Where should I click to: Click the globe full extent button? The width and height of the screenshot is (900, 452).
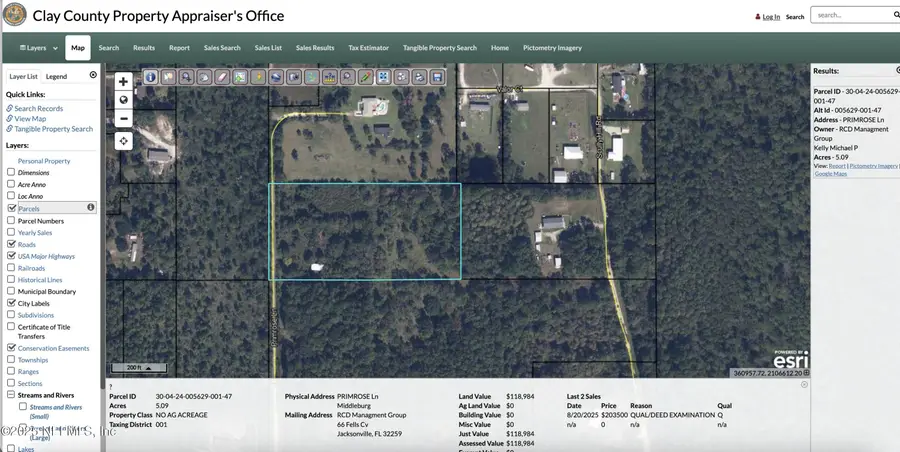coord(123,100)
